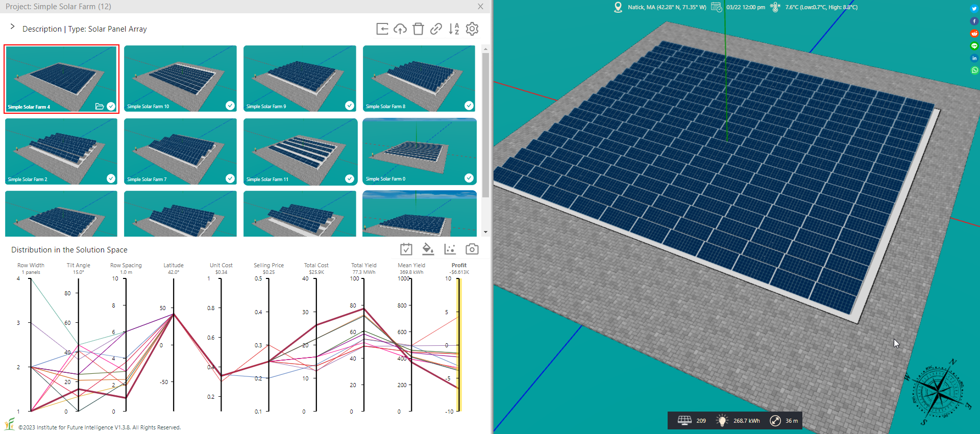Expand the Description section chevron
The image size is (980, 434).
13,27
